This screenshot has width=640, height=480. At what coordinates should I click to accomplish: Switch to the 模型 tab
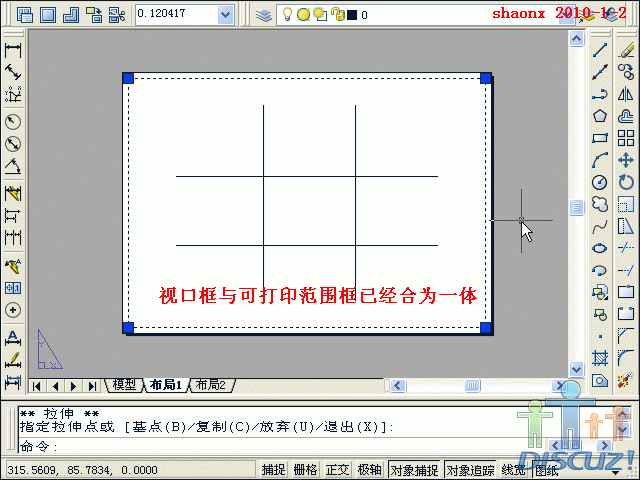124,384
